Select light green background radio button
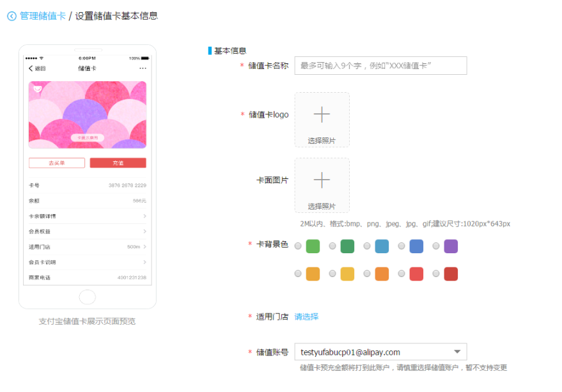 [x=298, y=246]
